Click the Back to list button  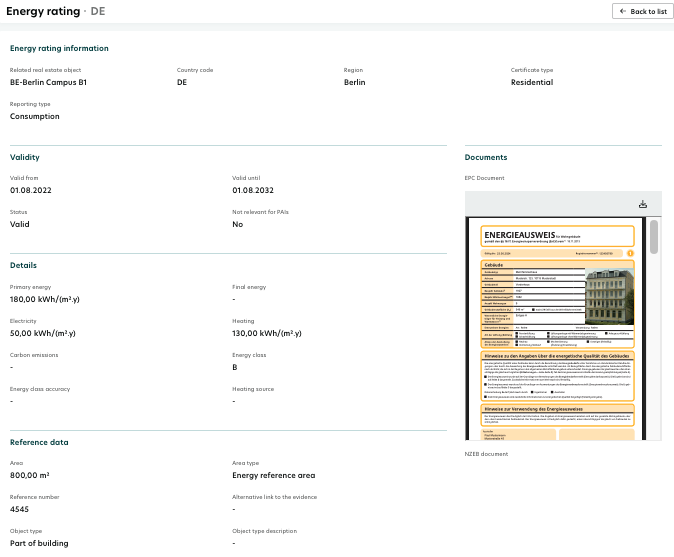click(x=642, y=12)
